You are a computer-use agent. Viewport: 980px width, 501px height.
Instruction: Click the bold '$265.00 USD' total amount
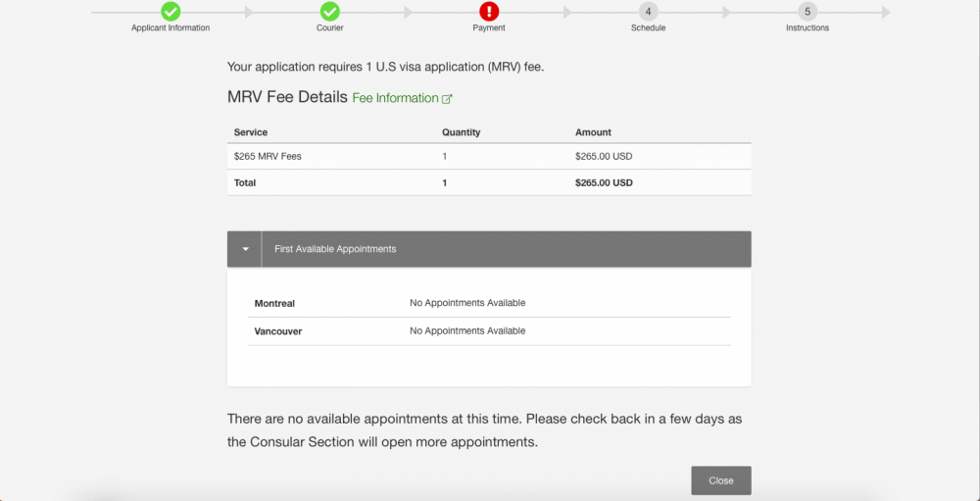click(x=604, y=183)
